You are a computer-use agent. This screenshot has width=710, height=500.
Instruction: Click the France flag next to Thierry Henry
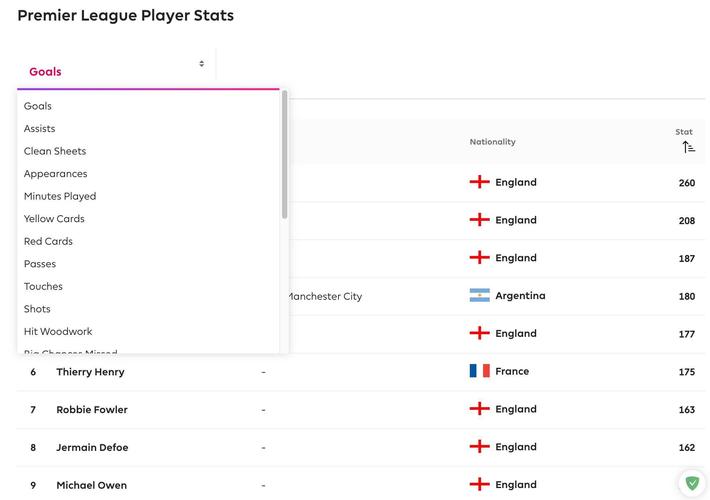point(480,371)
